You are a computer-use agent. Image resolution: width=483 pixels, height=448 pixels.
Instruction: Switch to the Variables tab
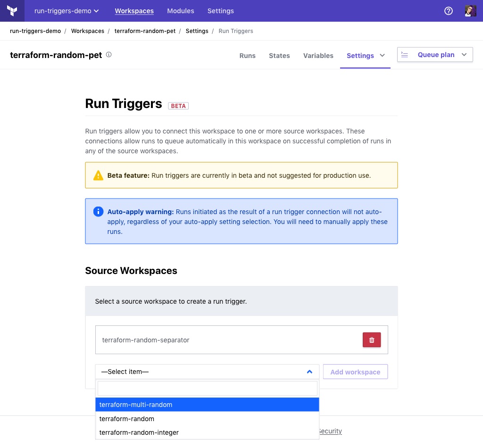coord(318,56)
